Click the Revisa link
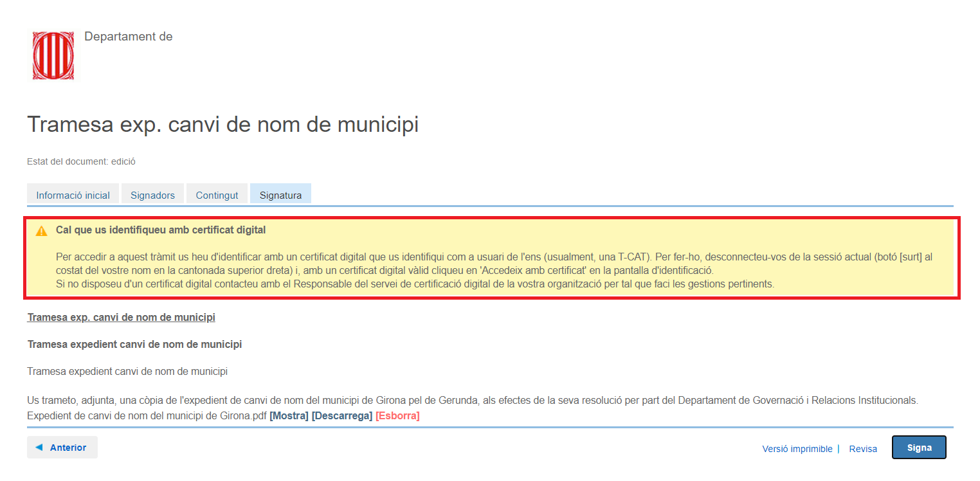This screenshot has width=980, height=481. tap(863, 449)
